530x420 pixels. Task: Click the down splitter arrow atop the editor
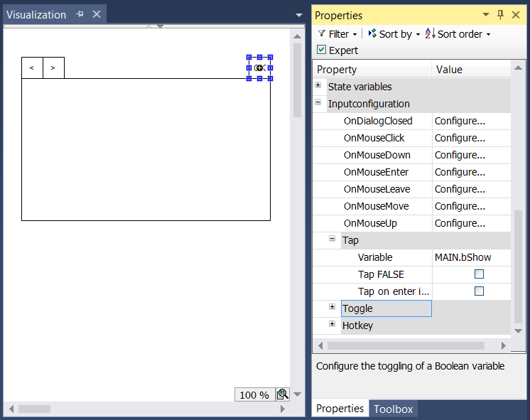[x=161, y=26]
